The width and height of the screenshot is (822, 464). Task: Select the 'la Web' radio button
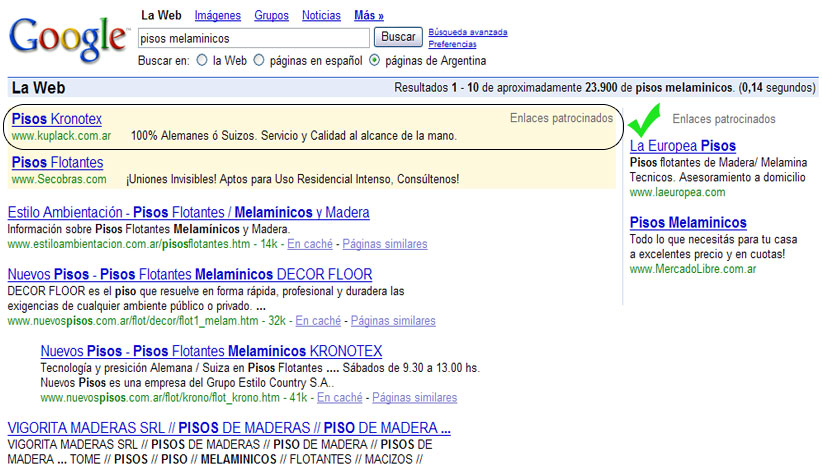point(202,60)
